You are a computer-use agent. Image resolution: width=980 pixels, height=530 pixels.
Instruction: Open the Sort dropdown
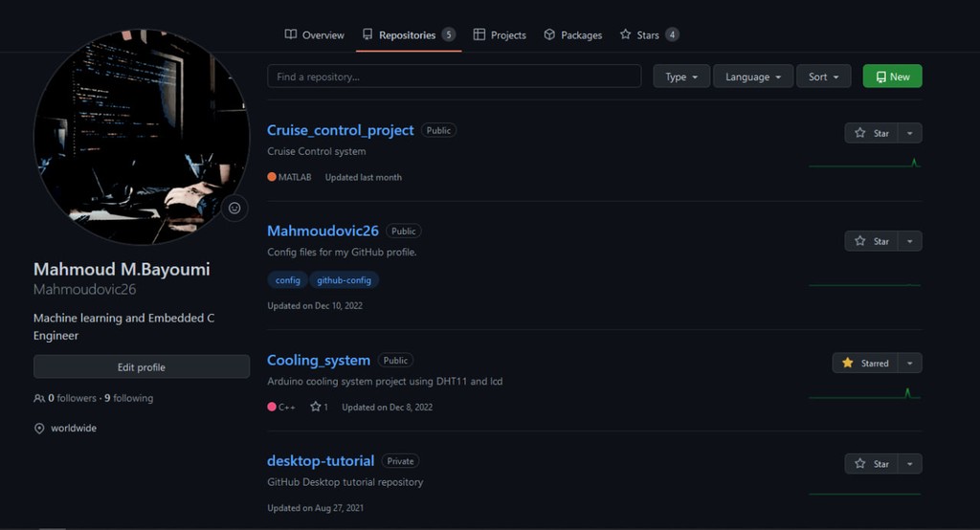click(823, 77)
